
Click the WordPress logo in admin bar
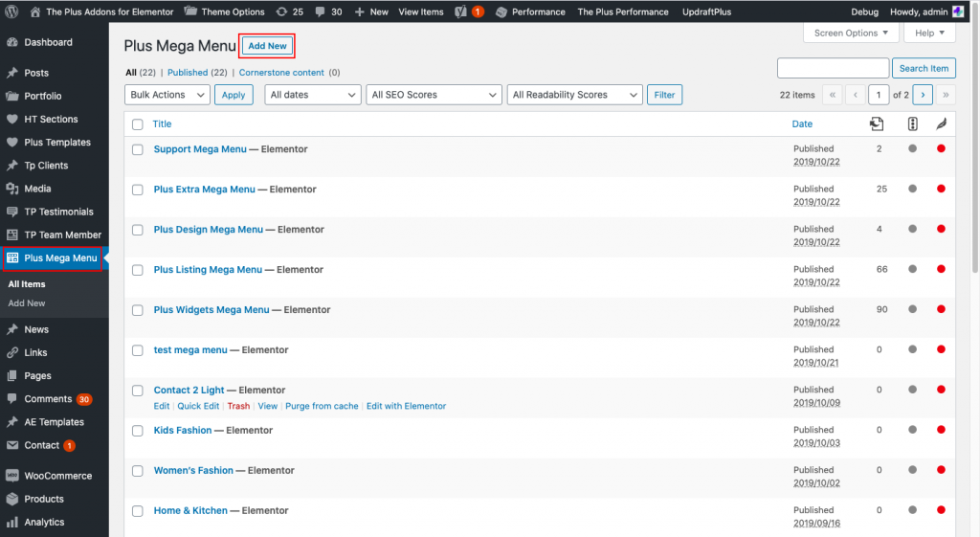coord(11,11)
